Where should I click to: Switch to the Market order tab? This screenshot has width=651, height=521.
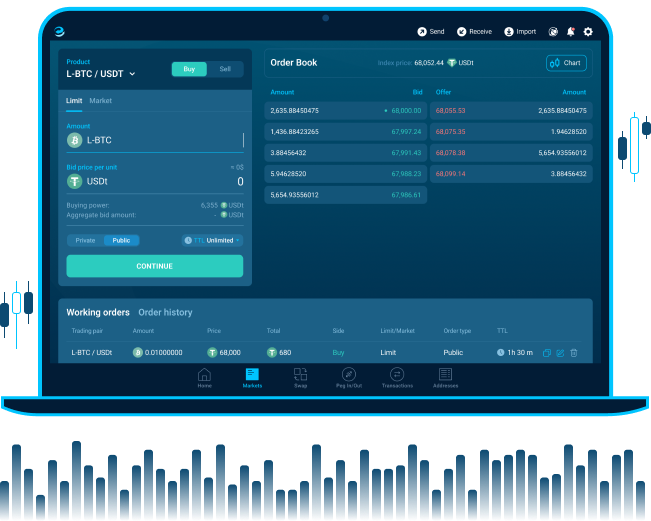click(x=100, y=101)
